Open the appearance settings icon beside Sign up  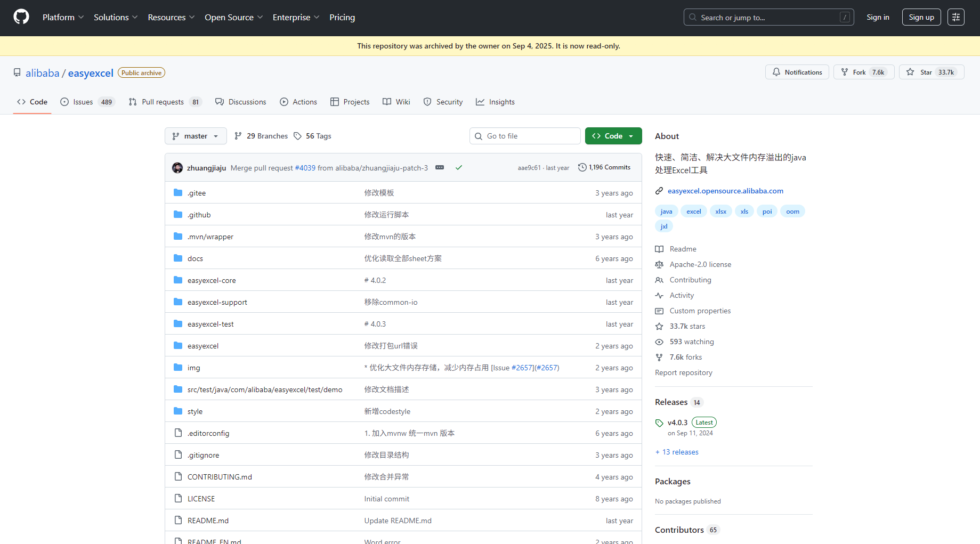click(x=955, y=17)
